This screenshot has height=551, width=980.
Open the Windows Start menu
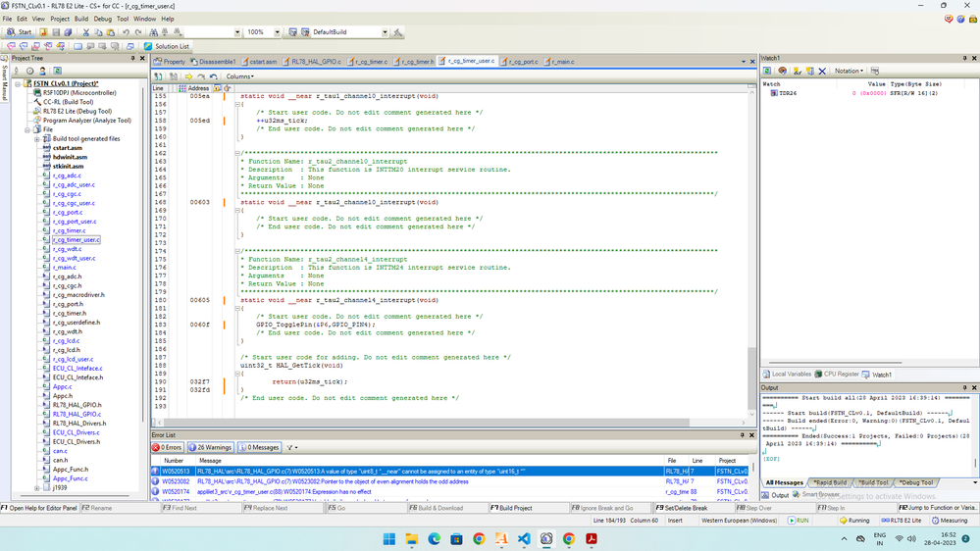(x=388, y=538)
